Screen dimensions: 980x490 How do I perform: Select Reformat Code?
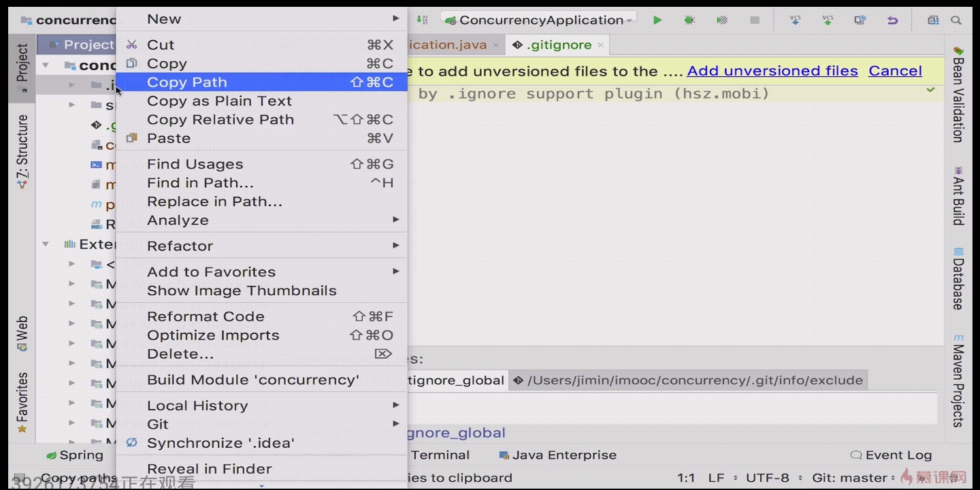click(262, 316)
